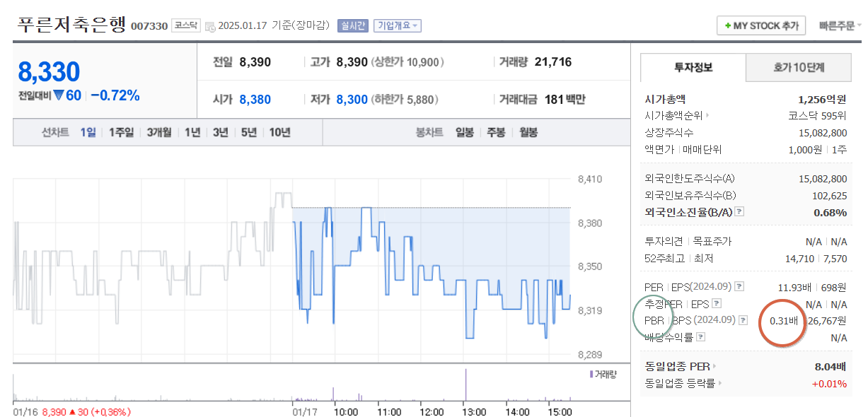868x417 pixels.
Task: Show the 주봉 candlestick chart
Action: point(496,132)
